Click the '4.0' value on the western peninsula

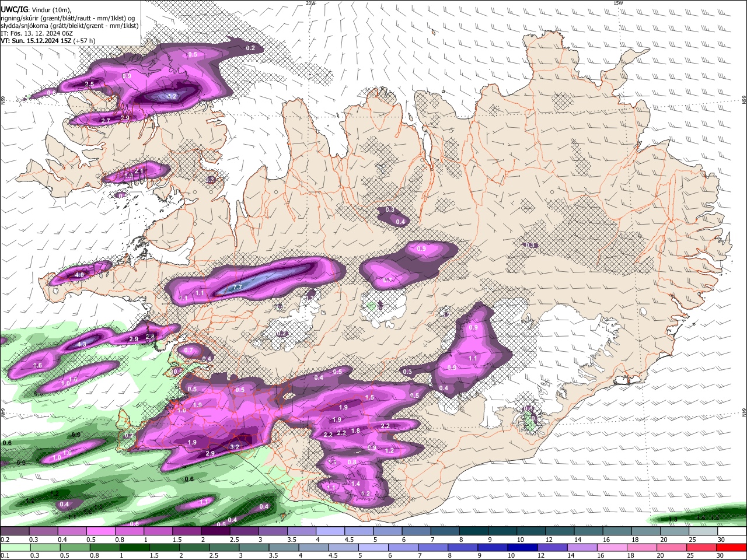pyautogui.click(x=80, y=275)
